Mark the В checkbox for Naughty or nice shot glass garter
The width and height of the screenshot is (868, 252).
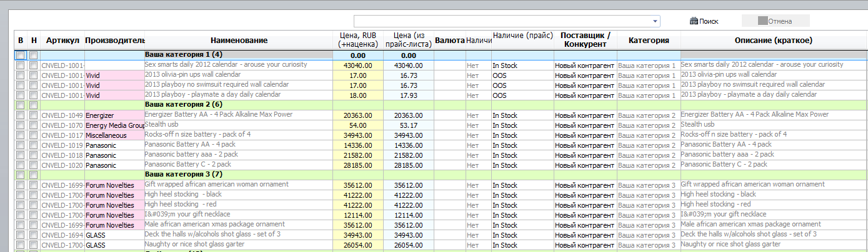(21, 245)
